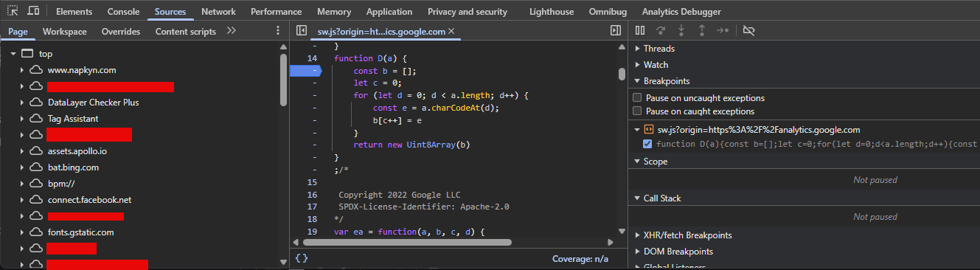This screenshot has height=270, width=980.
Task: Click the step icon in debugger toolbar
Action: coord(723,30)
